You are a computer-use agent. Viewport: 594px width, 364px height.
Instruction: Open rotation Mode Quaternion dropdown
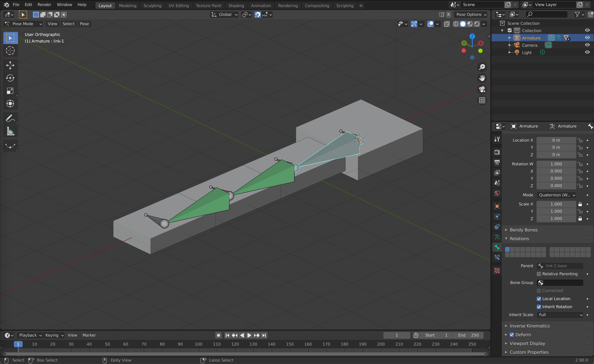tap(556, 195)
